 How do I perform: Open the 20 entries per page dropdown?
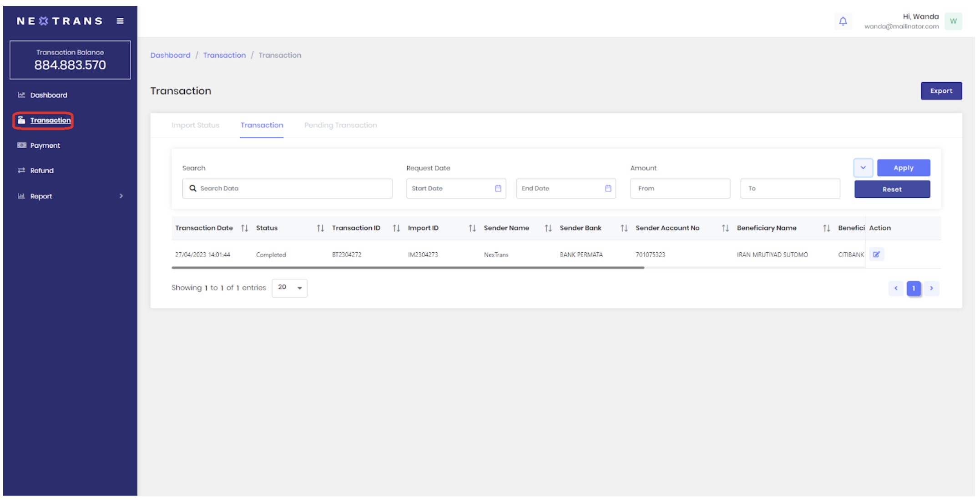[289, 288]
